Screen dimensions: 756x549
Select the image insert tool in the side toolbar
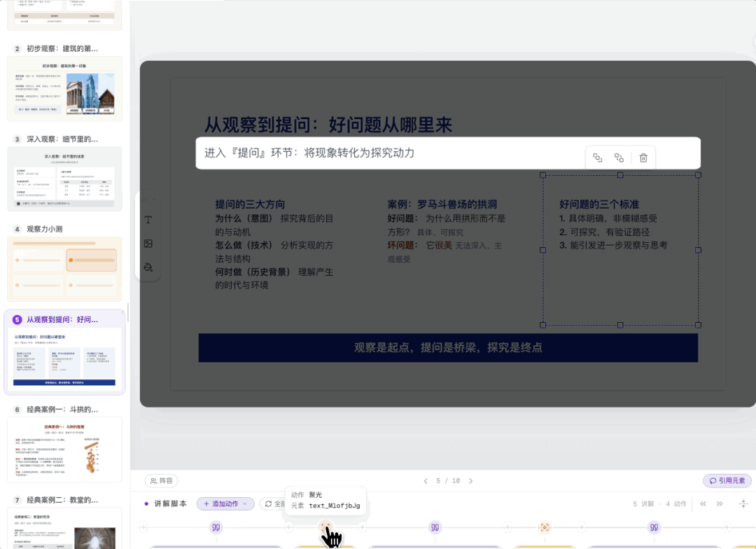pos(148,244)
